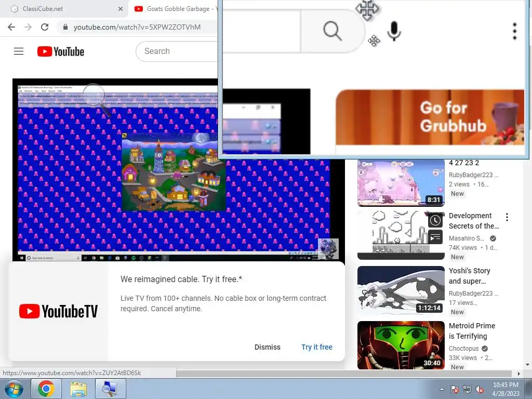Show hidden tray icons arrow
This screenshot has height=399, width=532.
click(442, 389)
